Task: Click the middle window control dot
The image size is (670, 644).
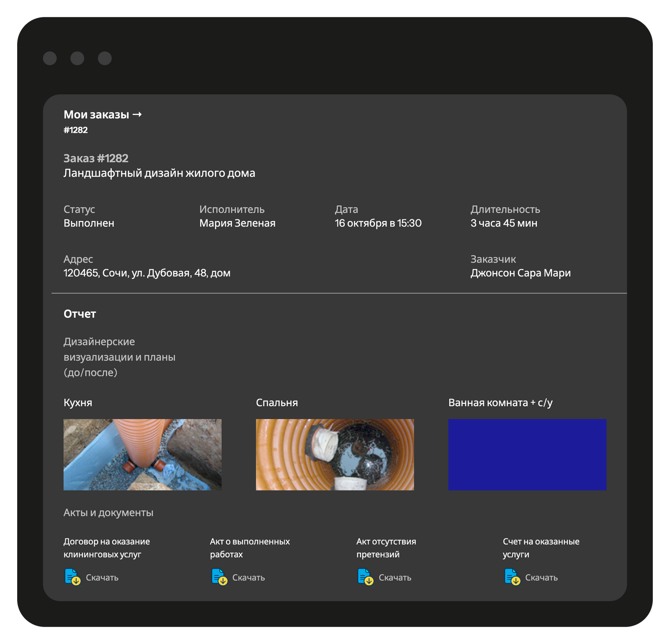Action: (x=77, y=58)
